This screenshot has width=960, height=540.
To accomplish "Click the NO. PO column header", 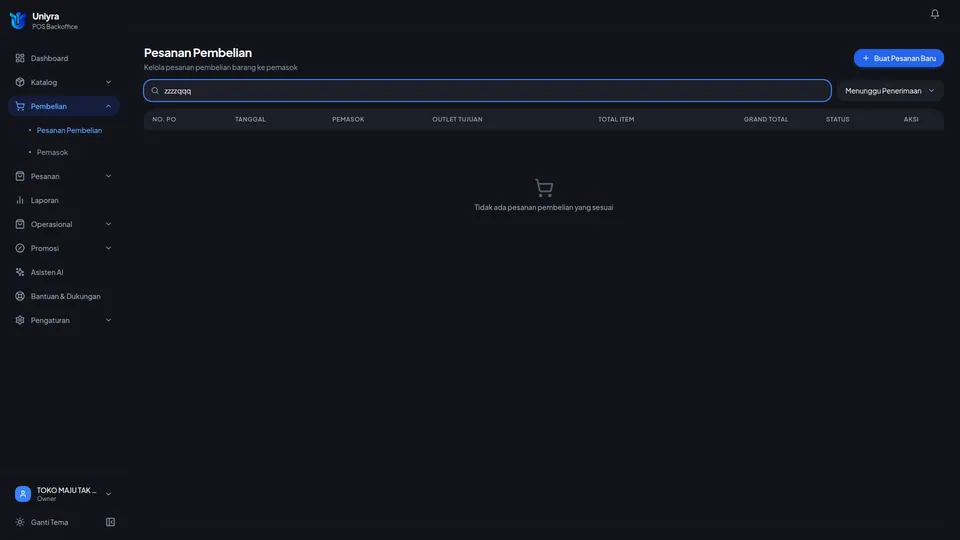I will (164, 119).
